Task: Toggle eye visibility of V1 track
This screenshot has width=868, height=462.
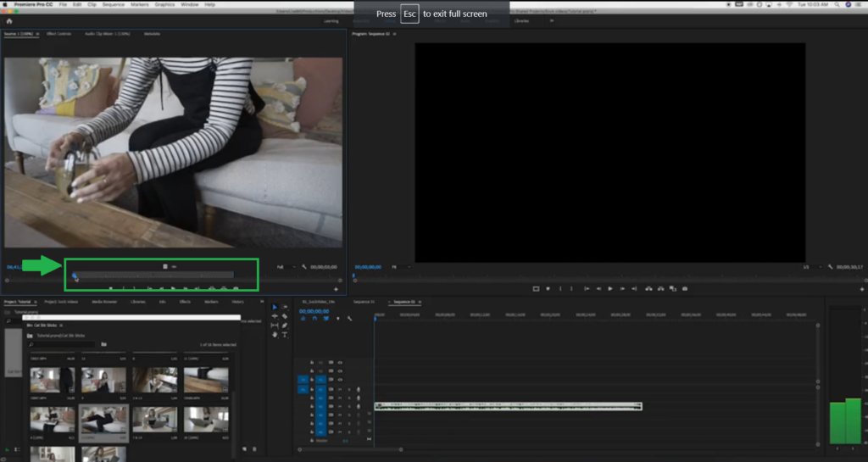Action: coord(340,380)
